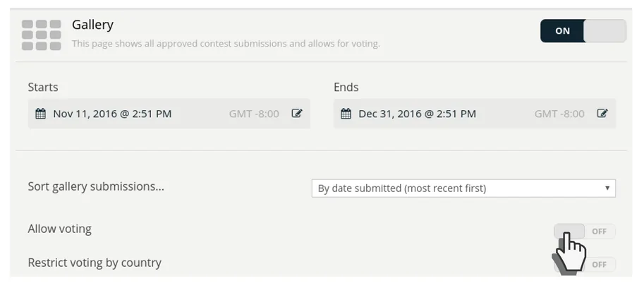The image size is (644, 288).
Task: Click the Dec 31, 2016 end date
Action: click(x=418, y=114)
